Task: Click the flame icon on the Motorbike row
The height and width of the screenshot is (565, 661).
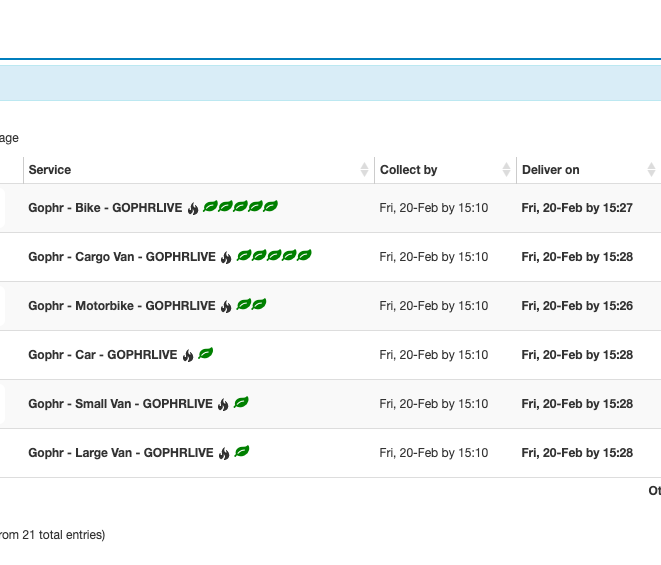Action: tap(226, 306)
